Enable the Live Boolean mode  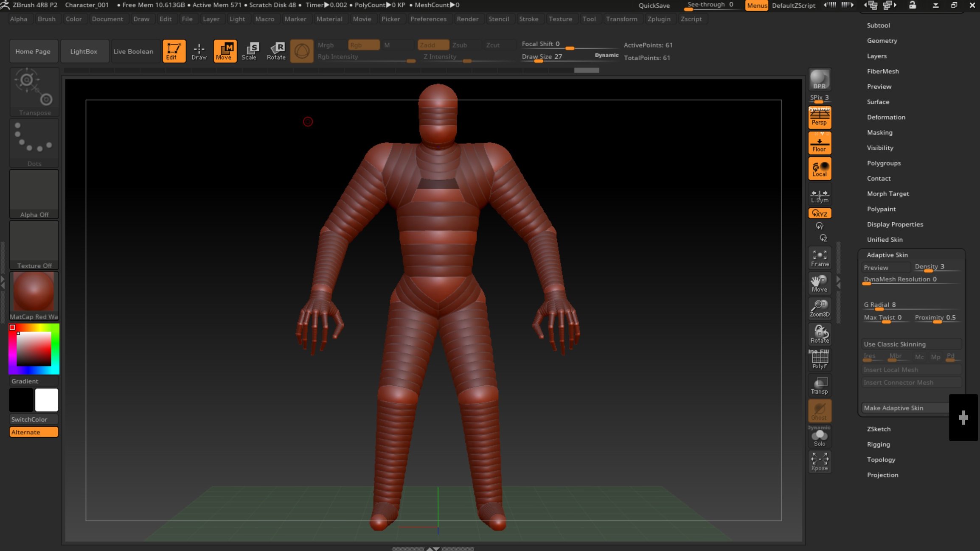(x=132, y=50)
